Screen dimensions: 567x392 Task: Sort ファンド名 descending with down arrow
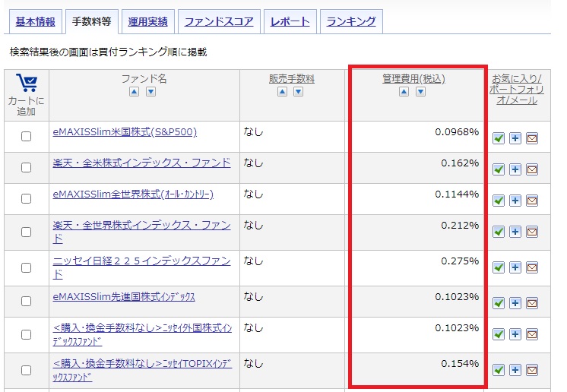coord(150,92)
